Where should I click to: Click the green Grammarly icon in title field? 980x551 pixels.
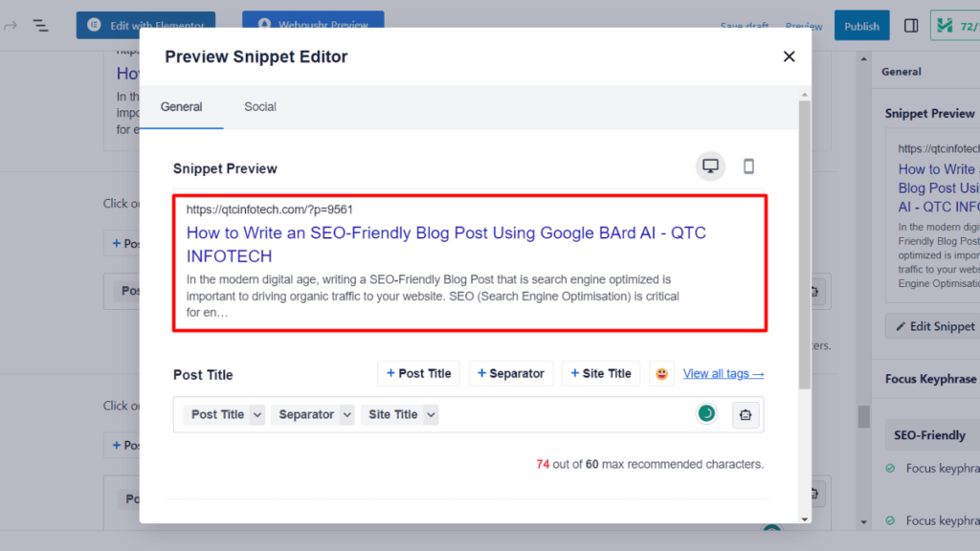click(x=706, y=413)
